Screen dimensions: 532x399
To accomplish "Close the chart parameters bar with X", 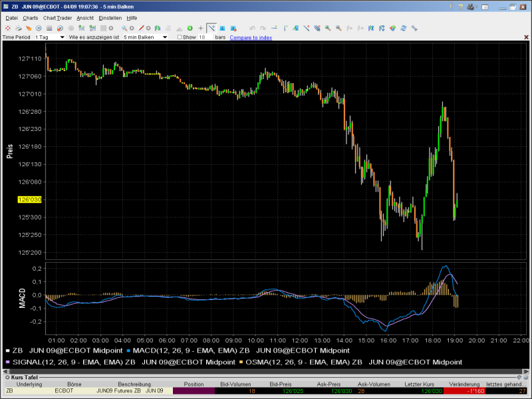I will tap(526, 37).
